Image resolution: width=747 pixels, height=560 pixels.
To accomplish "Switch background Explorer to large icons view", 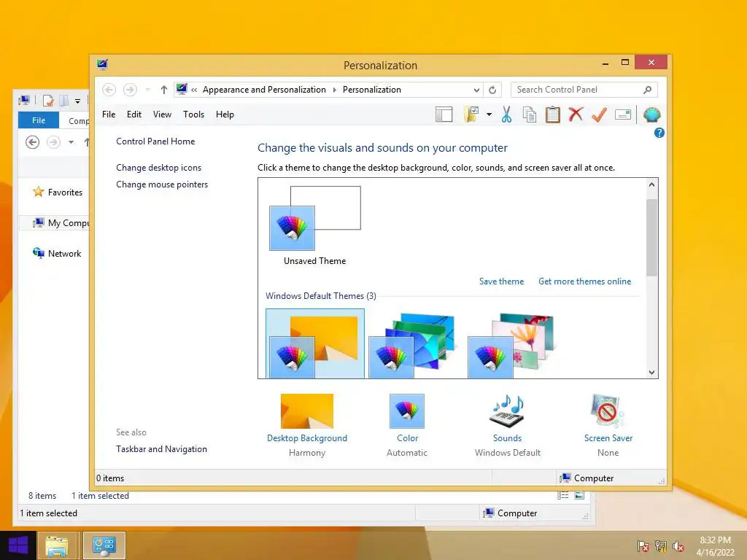I will 579,495.
